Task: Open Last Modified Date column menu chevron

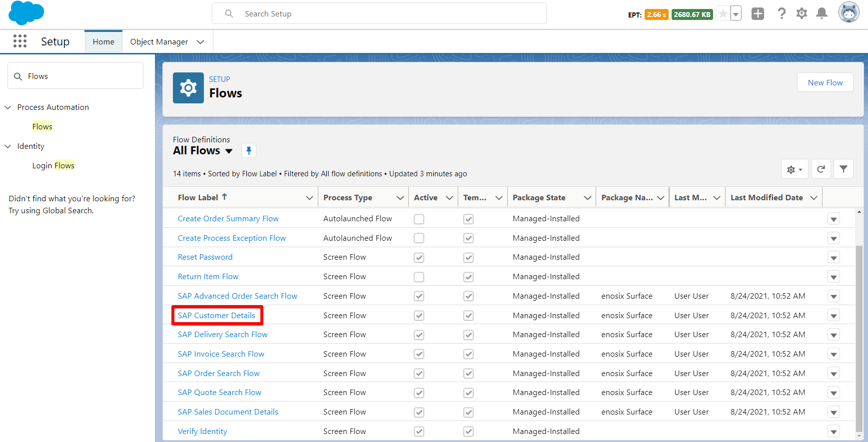Action: click(x=814, y=198)
